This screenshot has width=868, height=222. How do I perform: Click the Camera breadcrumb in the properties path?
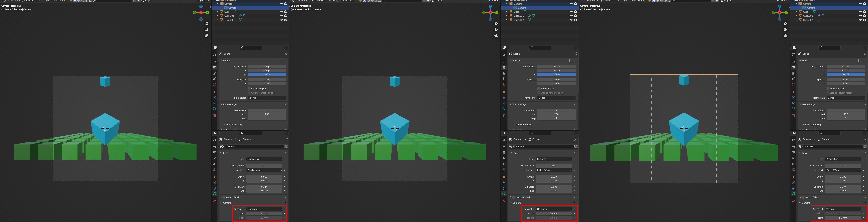[x=228, y=139]
